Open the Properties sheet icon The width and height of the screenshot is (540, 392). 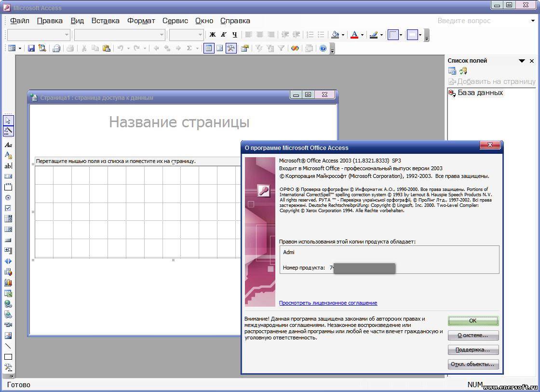point(245,48)
